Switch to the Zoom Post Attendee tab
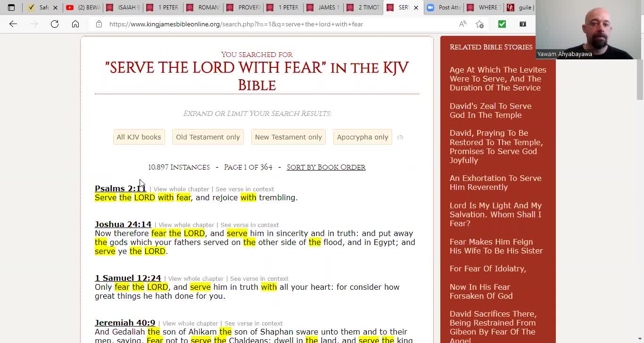 pos(444,8)
